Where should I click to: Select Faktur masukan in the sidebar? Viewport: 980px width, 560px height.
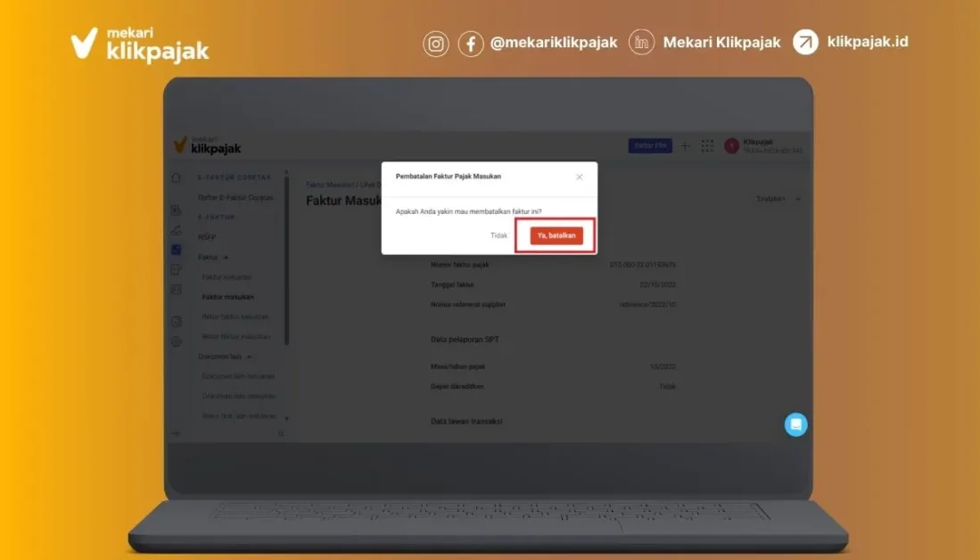coord(227,297)
